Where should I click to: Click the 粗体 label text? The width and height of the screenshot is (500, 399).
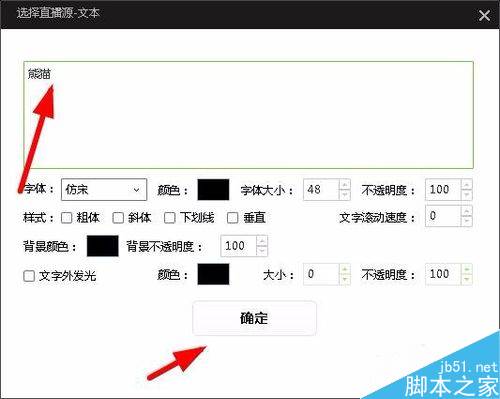coord(88,218)
